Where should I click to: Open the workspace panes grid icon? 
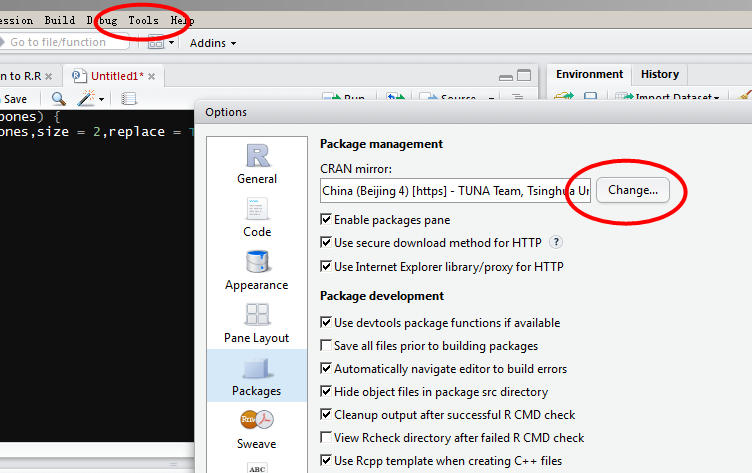pos(156,43)
